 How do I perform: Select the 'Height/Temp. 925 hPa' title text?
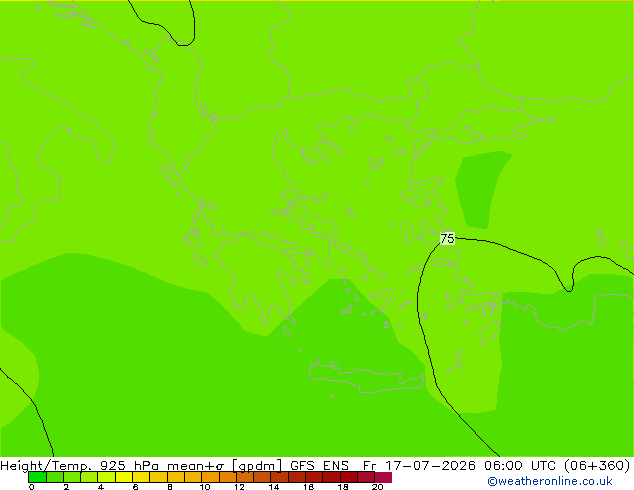[80, 465]
